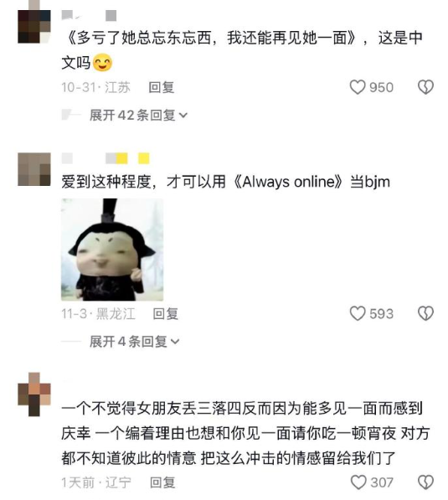
Task: Select the comment text mentioning Always online
Action: [x=225, y=182]
